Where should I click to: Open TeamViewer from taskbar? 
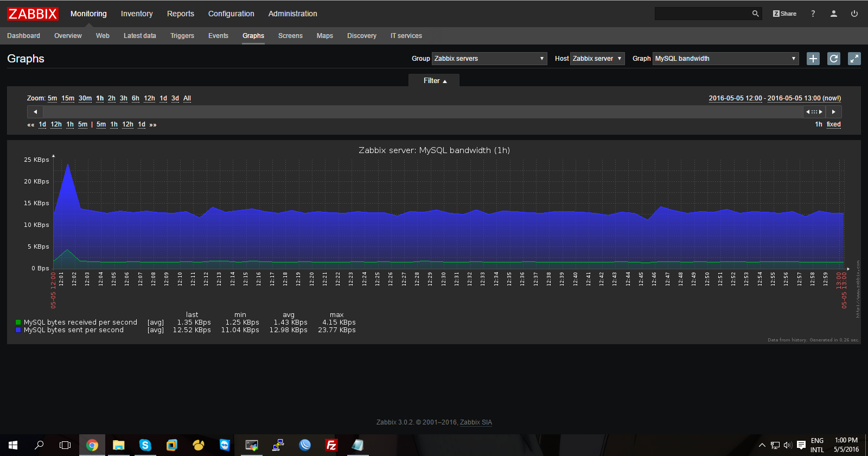pyautogui.click(x=225, y=445)
